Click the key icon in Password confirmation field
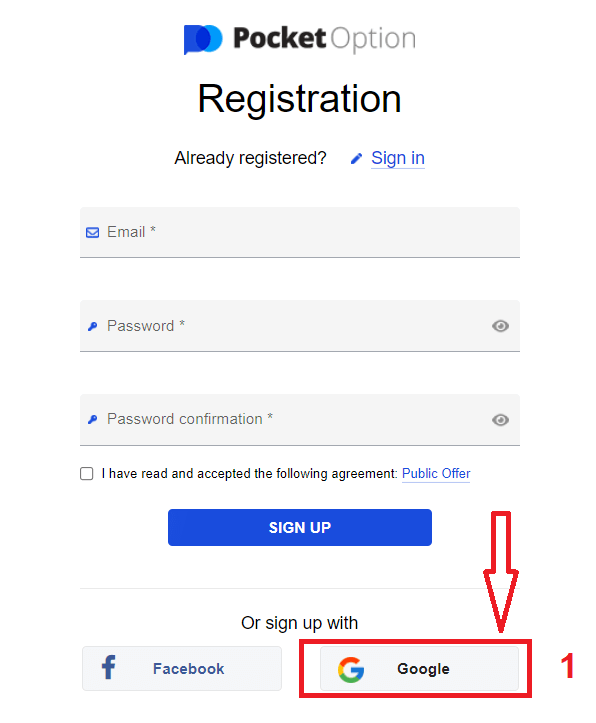This screenshot has width=596, height=723. (93, 420)
